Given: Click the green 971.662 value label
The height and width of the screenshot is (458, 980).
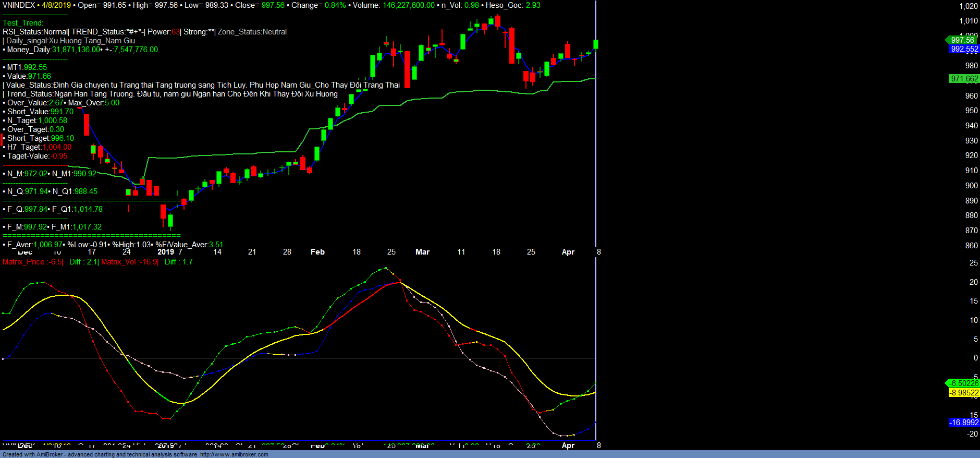Looking at the screenshot, I should coord(964,79).
